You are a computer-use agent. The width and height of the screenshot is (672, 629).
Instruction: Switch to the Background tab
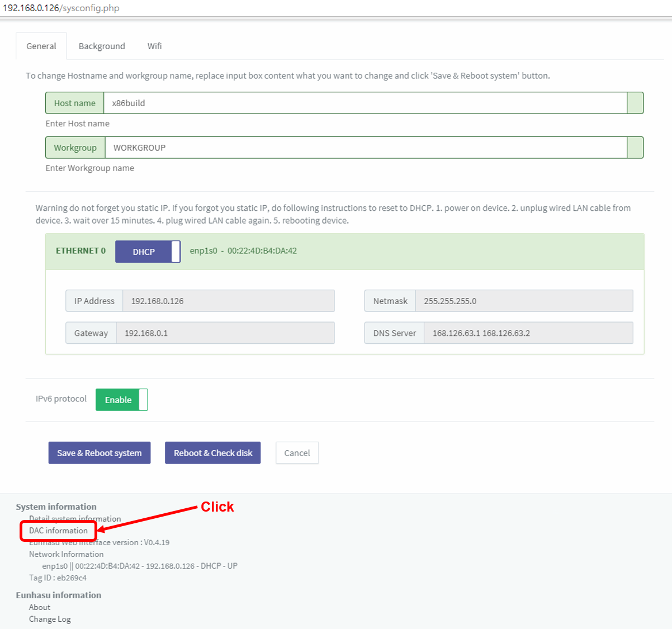click(x=102, y=46)
